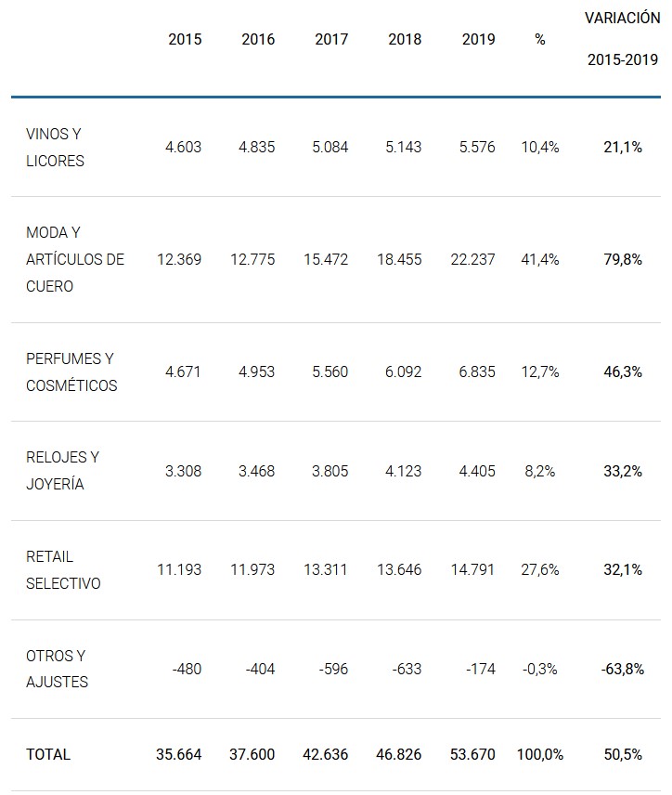Select the VARIACIÓN 2015-2019 column header
Screen dimensions: 672x795
pyautogui.click(x=622, y=39)
